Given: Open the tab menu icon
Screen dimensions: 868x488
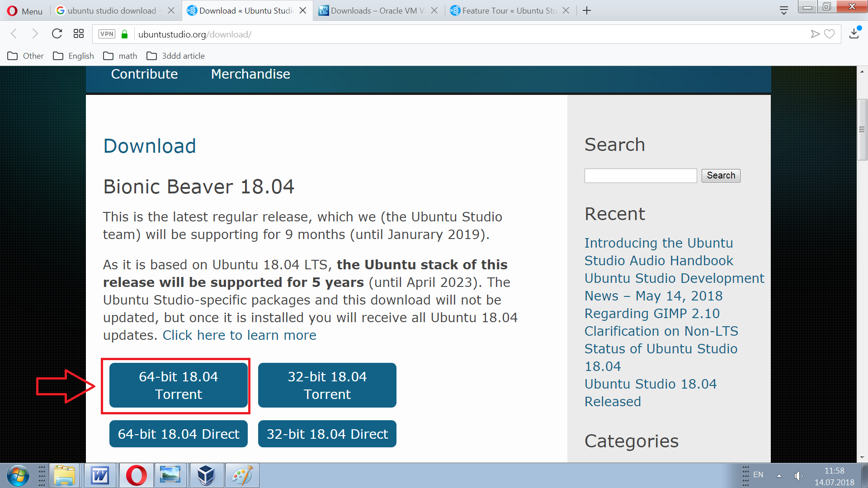Looking at the screenshot, I should [x=784, y=10].
